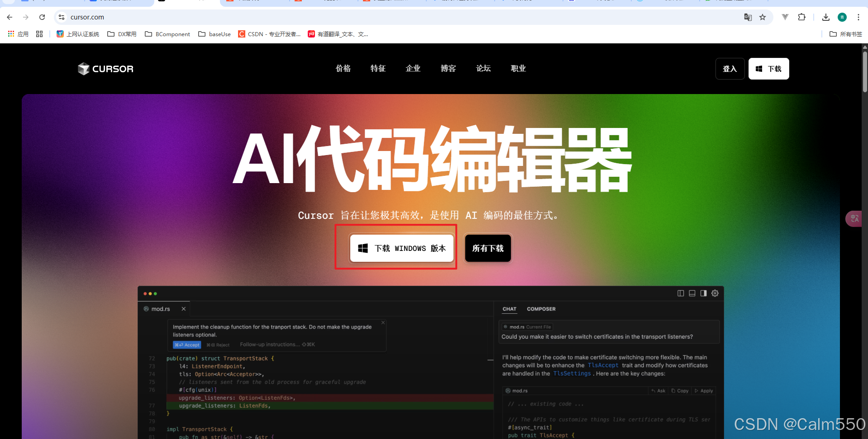
Task: Toggle right sidebar layout icon in editor
Action: point(703,293)
